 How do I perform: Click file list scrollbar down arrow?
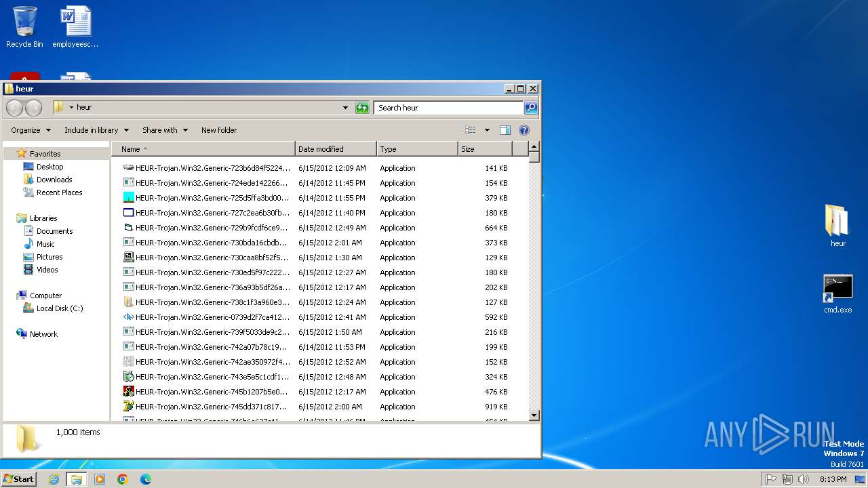point(534,415)
